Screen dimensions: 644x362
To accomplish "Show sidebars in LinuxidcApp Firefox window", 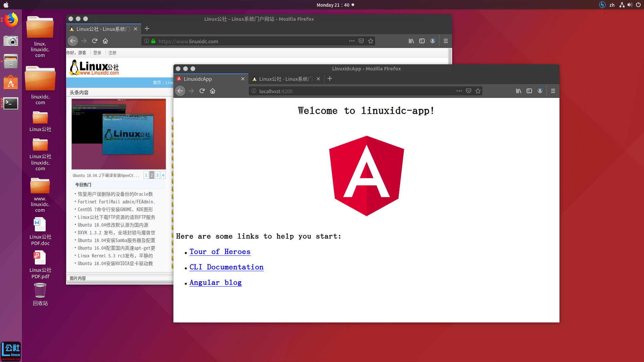I will pos(529,91).
